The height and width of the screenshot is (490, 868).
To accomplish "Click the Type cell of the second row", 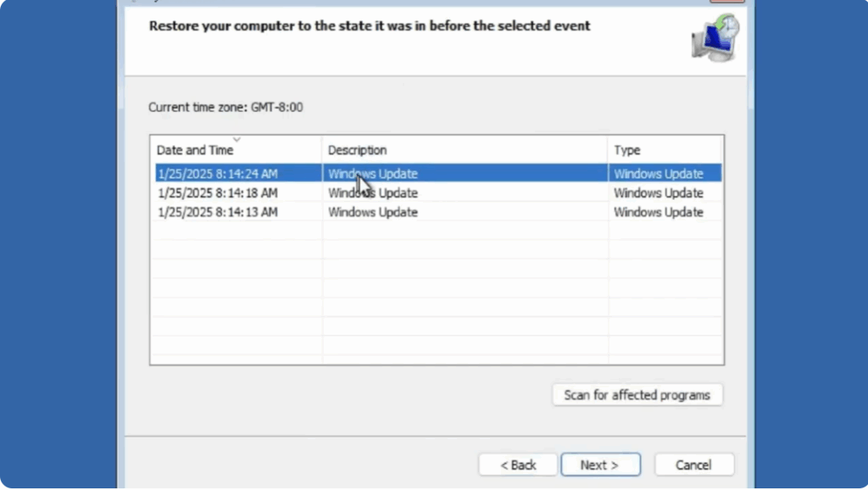I will pyautogui.click(x=659, y=193).
